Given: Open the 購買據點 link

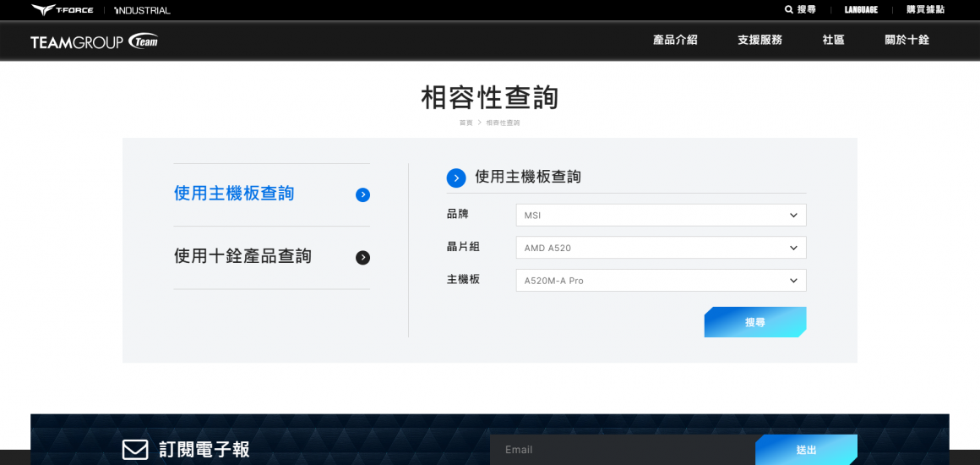Looking at the screenshot, I should tap(925, 10).
